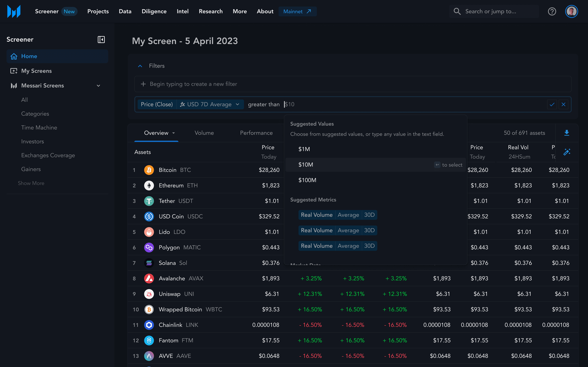Open the Diligence menu in top navigation
The image size is (588, 367).
[154, 11]
